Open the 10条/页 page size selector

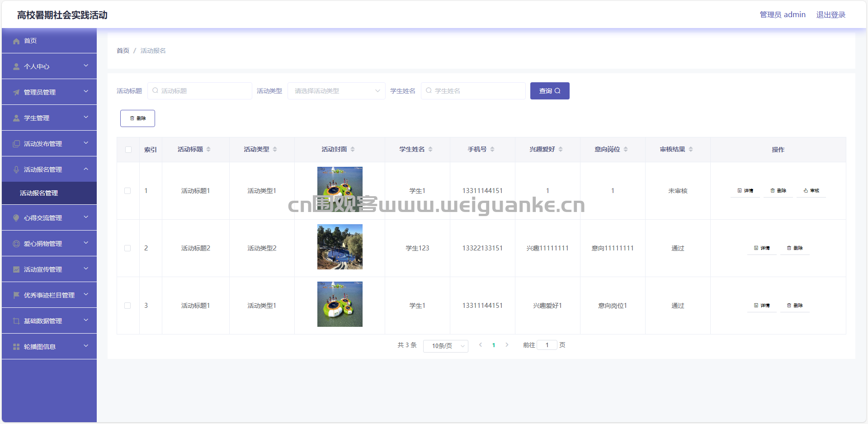[x=445, y=346]
